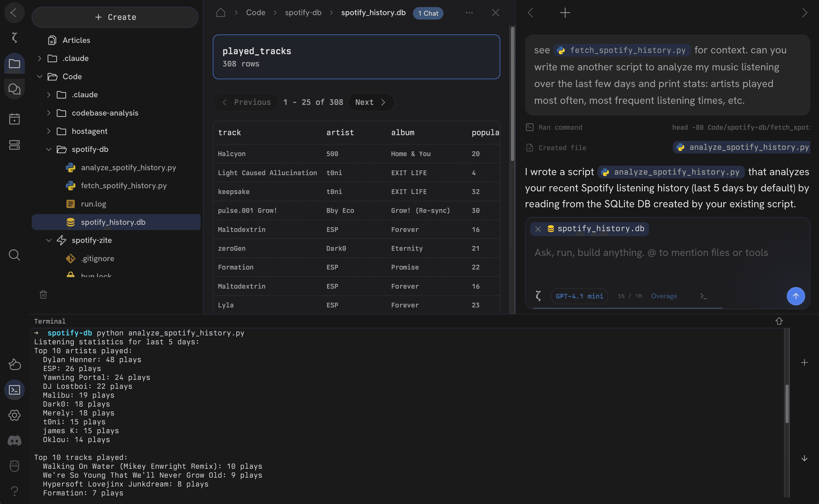This screenshot has width=819, height=504.
Task: Collapse the Code folder
Action: (39, 76)
